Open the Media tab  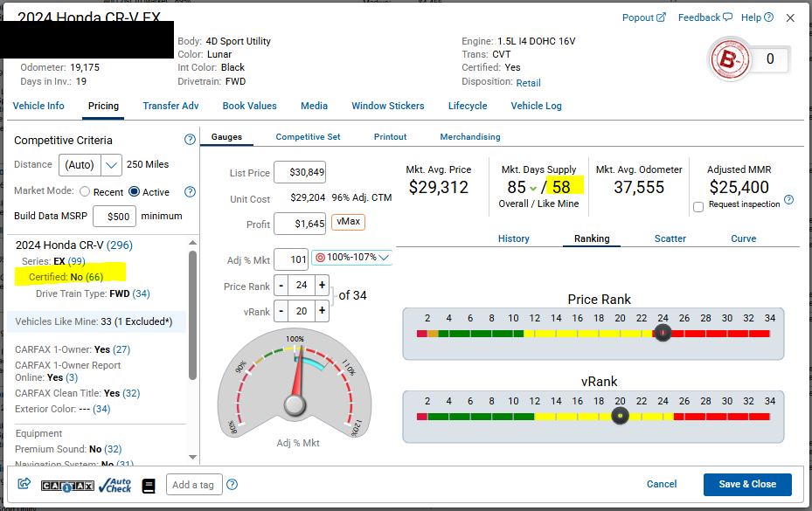pos(314,107)
